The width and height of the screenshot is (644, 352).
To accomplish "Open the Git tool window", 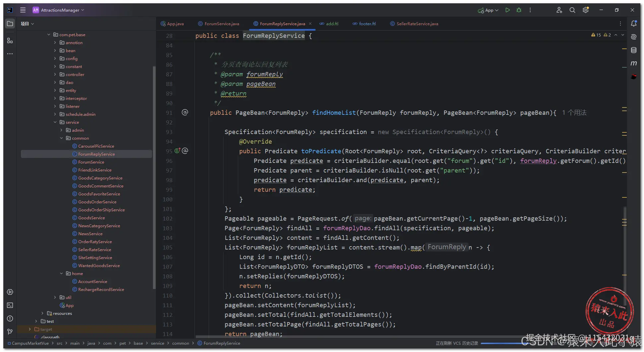I will tap(10, 332).
